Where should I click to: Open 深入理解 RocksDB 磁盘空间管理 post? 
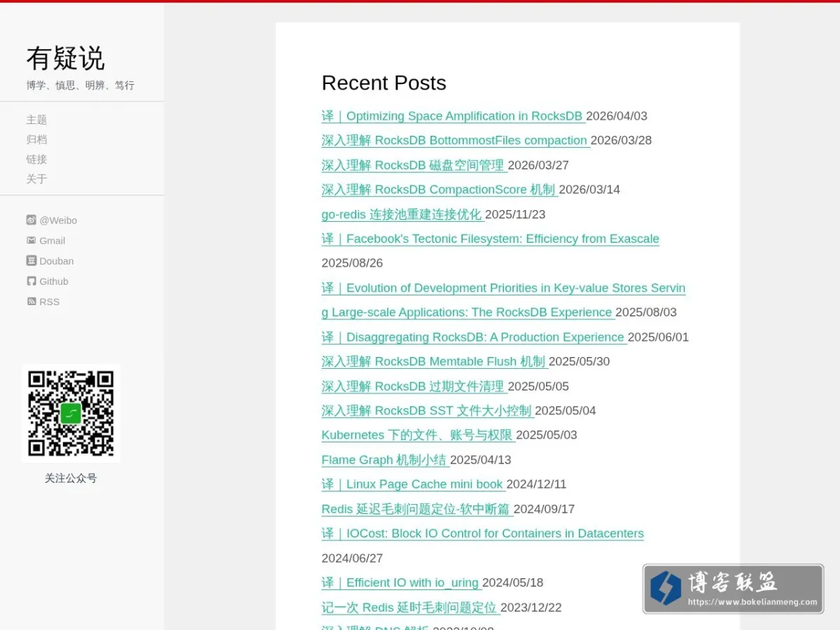413,165
